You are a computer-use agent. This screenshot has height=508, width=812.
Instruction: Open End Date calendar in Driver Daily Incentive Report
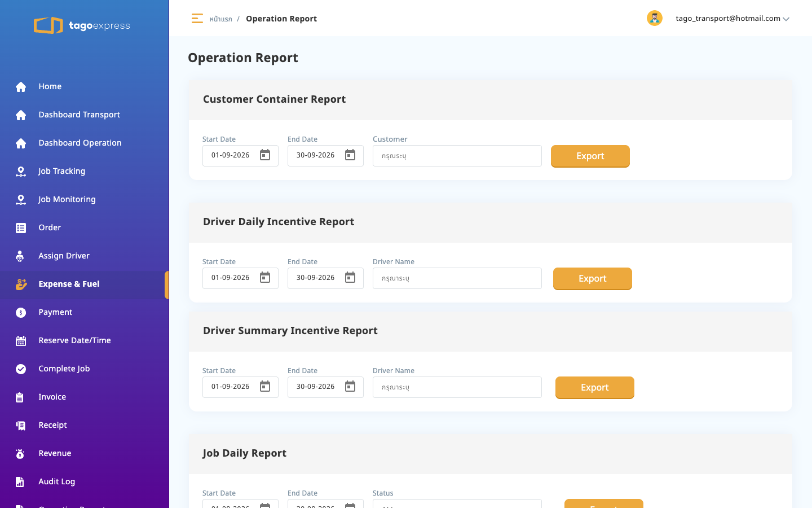click(350, 278)
